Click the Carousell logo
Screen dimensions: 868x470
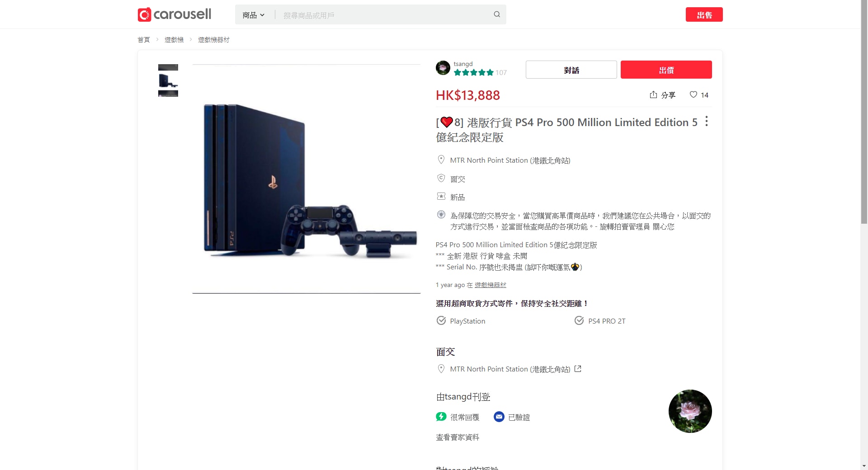[175, 14]
